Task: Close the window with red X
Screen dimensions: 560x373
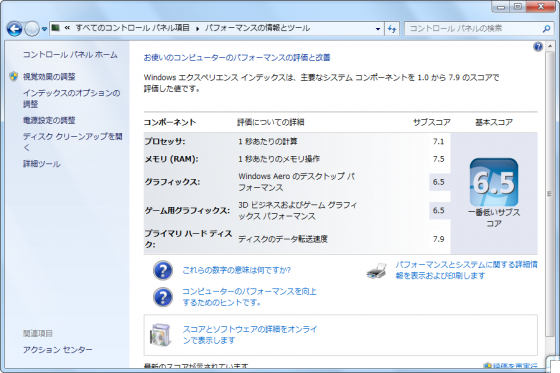Action: point(541,6)
